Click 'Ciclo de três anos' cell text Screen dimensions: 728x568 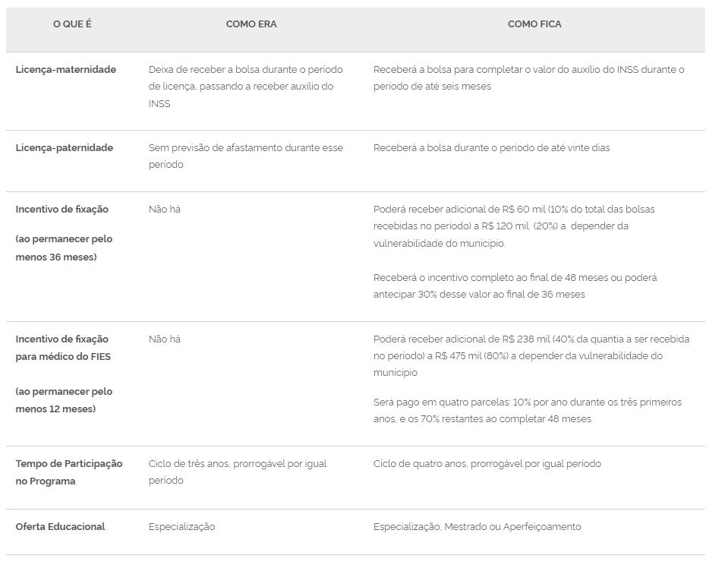pos(238,472)
